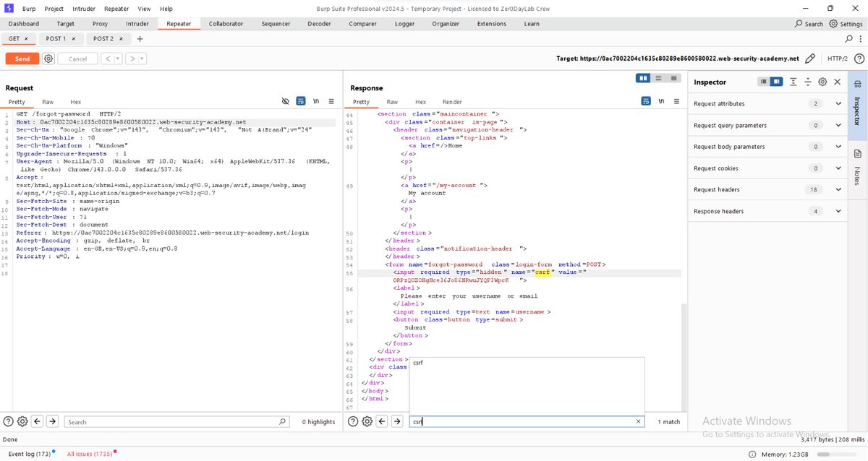Go to next match in Request search
Image resolution: width=868 pixels, height=461 pixels.
[52, 421]
